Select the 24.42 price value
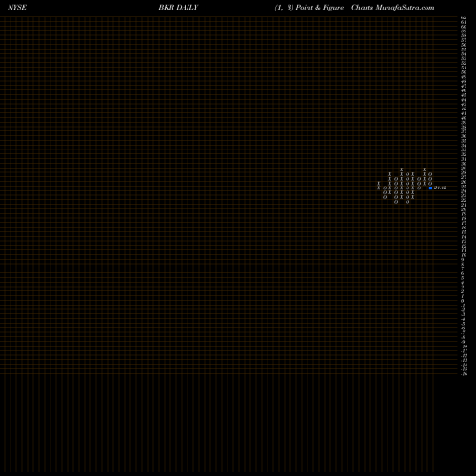 click(x=440, y=188)
